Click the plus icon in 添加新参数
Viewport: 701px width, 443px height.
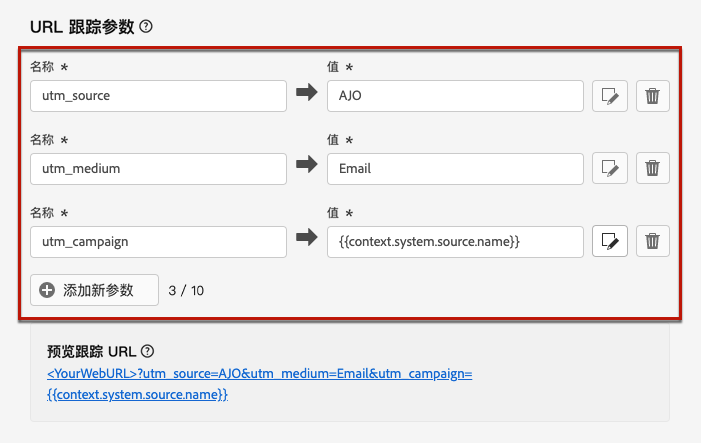click(x=47, y=290)
